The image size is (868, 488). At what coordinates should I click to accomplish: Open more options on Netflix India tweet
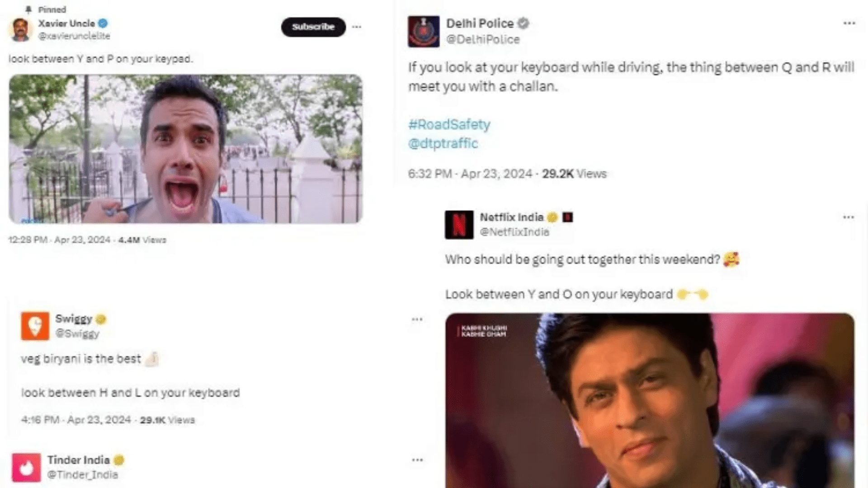[848, 217]
